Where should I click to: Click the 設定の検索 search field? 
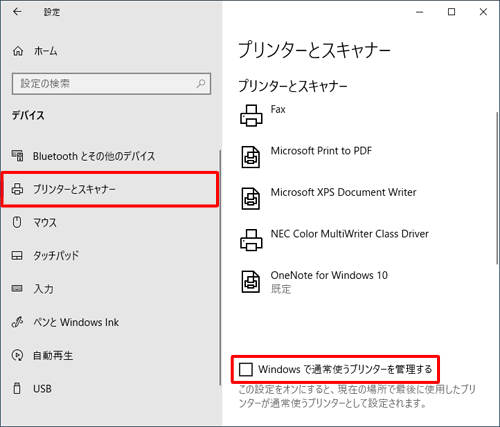pyautogui.click(x=111, y=84)
